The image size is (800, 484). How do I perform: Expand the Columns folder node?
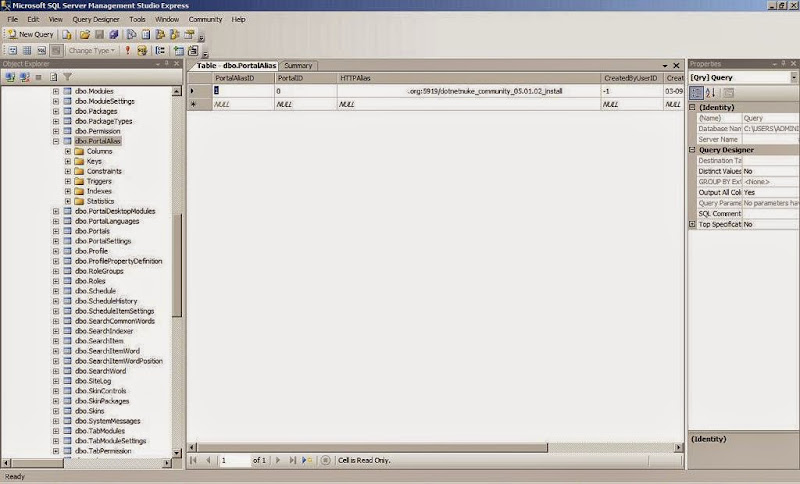(x=68, y=151)
